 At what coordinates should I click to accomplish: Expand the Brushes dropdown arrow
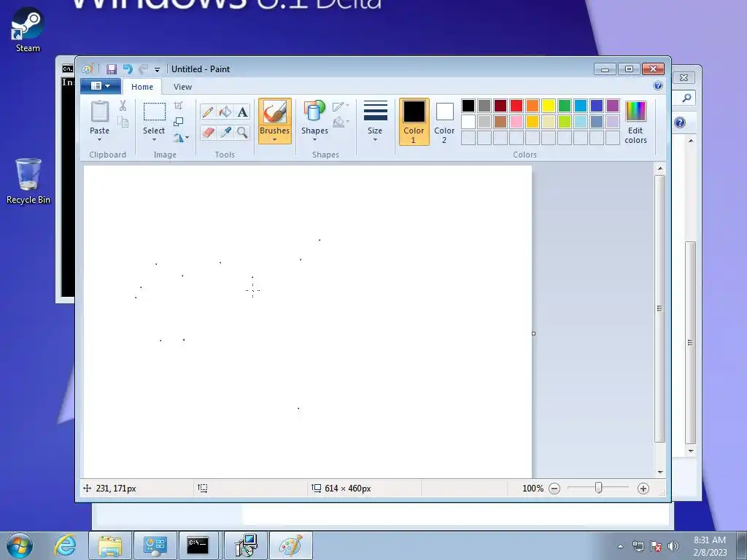[275, 140]
